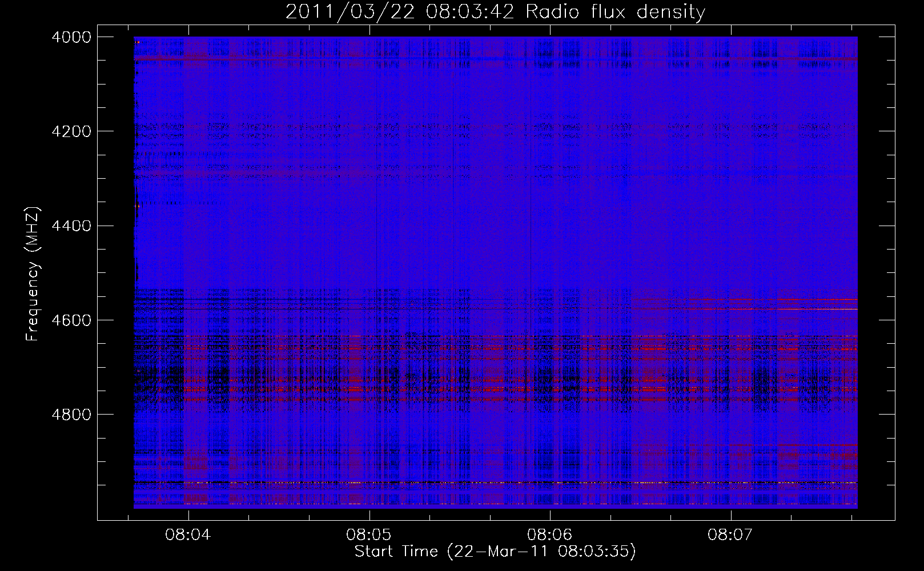Click the 08:05 time tick label
The image size is (924, 571).
(x=369, y=535)
